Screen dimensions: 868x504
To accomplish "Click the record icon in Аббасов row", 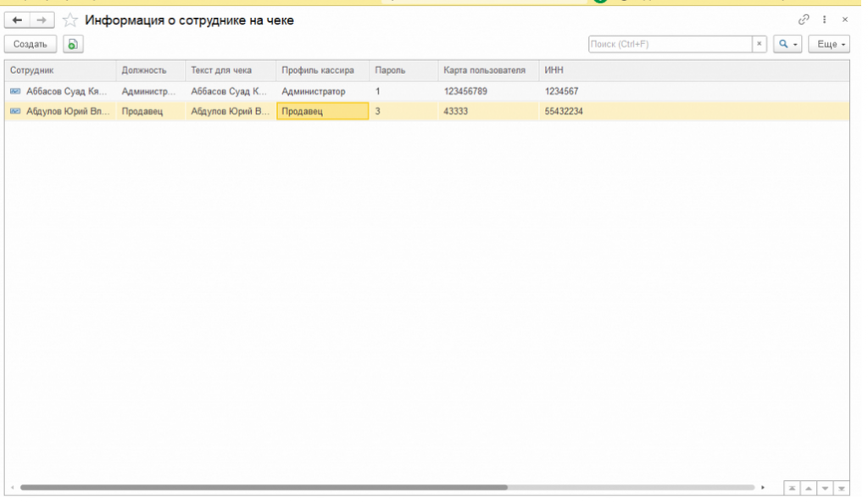I will click(x=15, y=92).
